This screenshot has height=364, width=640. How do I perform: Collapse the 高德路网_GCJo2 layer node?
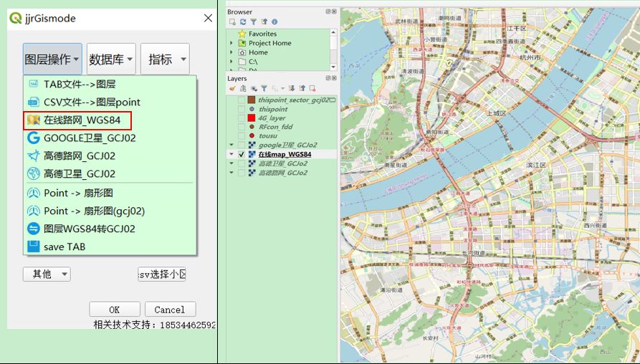click(231, 173)
